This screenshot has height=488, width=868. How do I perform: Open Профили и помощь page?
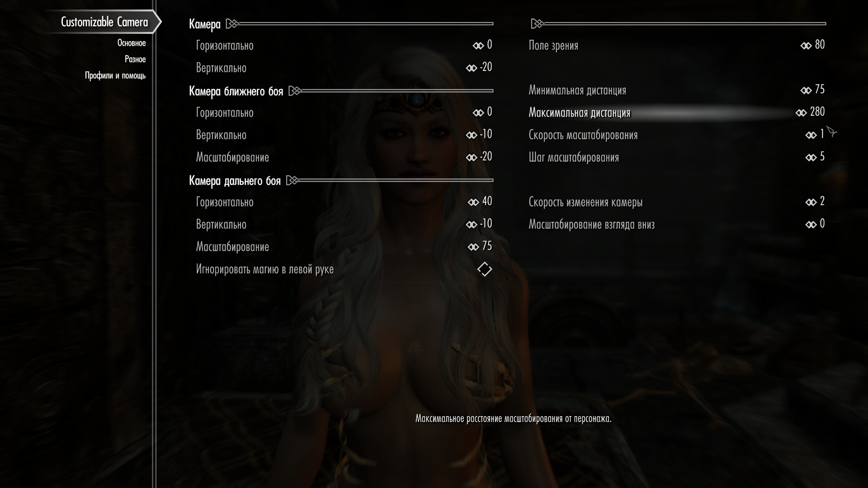pos(115,75)
